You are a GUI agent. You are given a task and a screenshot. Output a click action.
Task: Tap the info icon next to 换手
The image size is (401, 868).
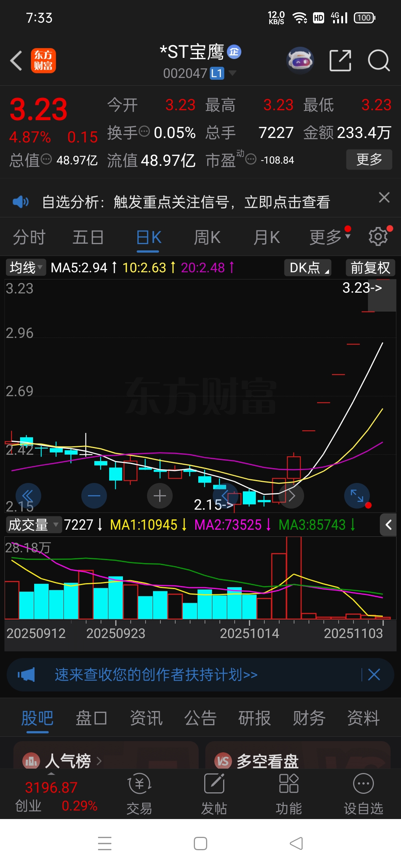tap(144, 131)
